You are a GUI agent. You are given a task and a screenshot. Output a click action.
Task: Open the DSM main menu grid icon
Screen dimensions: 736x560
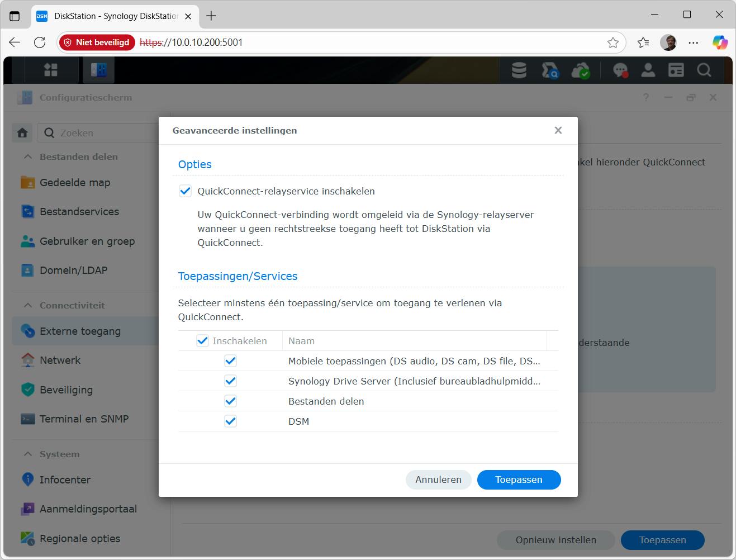51,70
